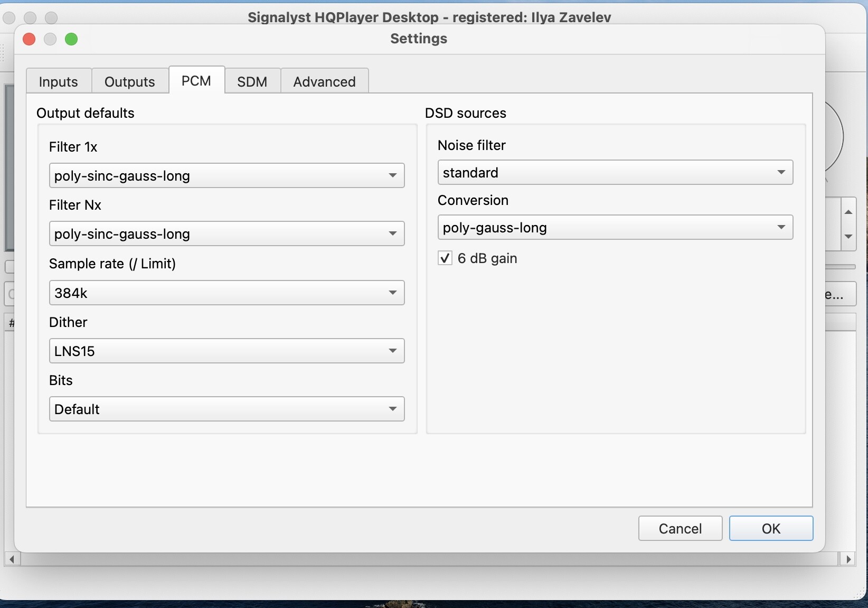Open the Noise filter dropdown
The height and width of the screenshot is (608, 868).
point(616,172)
